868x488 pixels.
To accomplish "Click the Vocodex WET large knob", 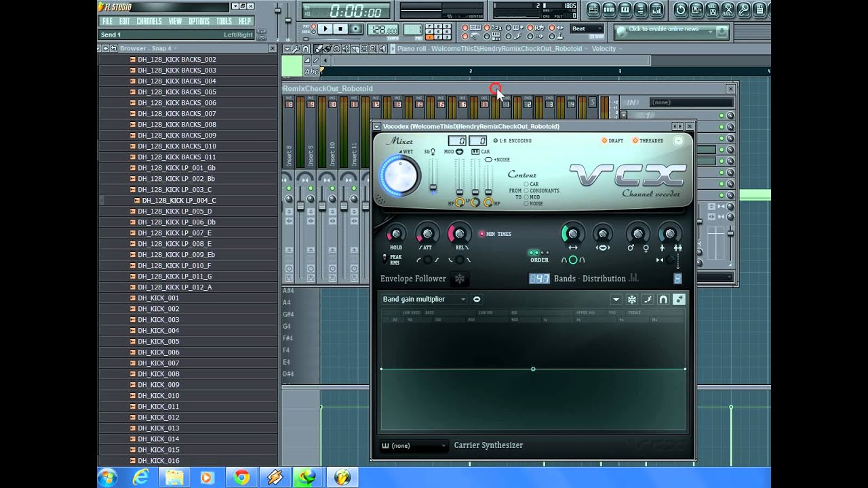I will (x=400, y=176).
